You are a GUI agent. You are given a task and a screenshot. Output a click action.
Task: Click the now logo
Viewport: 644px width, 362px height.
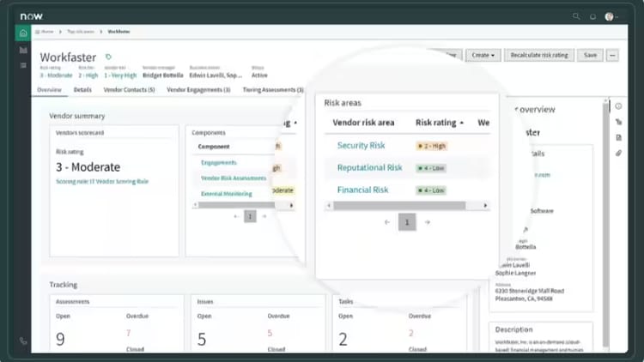31,16
